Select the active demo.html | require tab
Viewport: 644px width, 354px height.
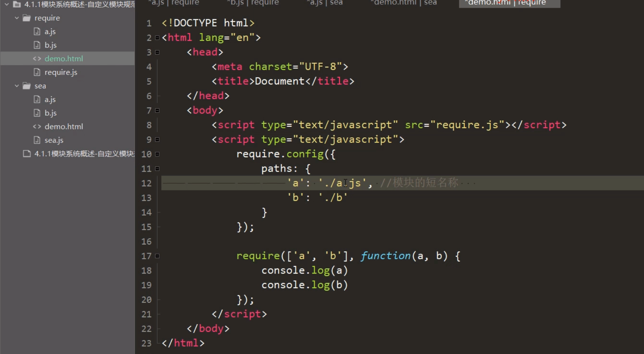(509, 3)
